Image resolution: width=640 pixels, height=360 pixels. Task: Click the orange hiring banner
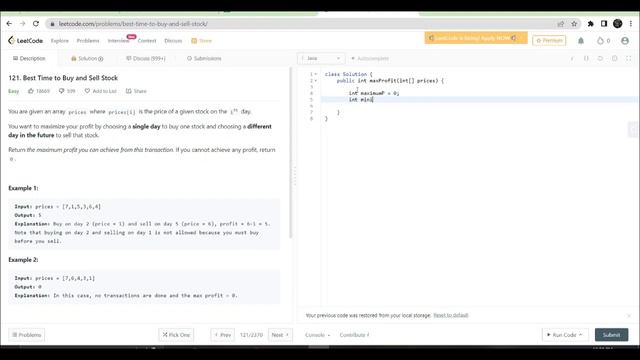[x=476, y=38]
